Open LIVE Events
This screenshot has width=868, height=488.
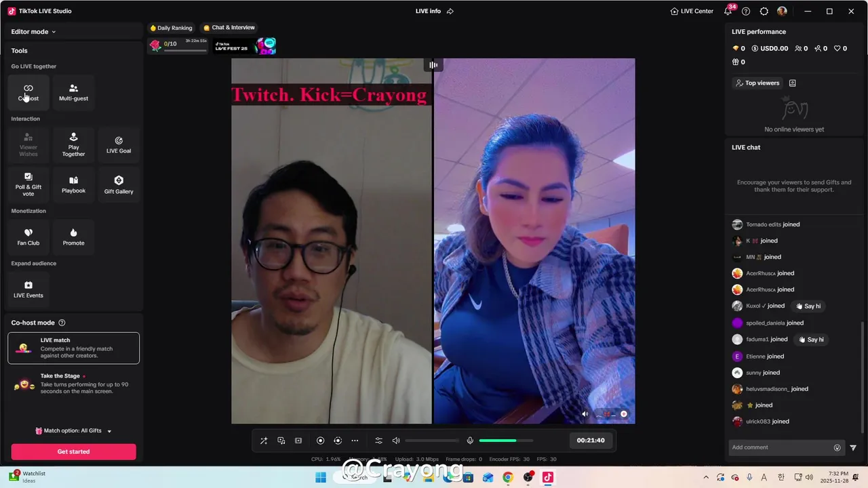[x=28, y=289]
